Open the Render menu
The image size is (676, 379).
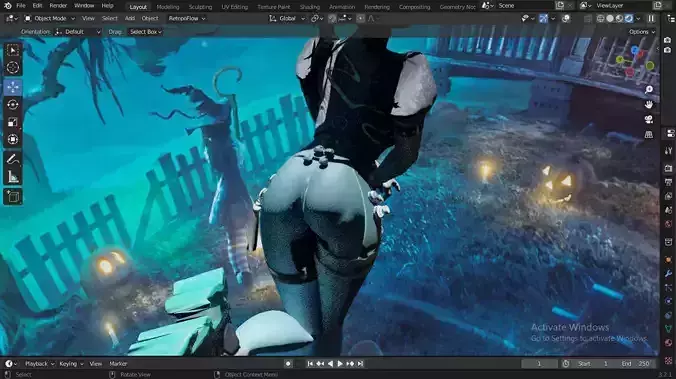coord(58,6)
